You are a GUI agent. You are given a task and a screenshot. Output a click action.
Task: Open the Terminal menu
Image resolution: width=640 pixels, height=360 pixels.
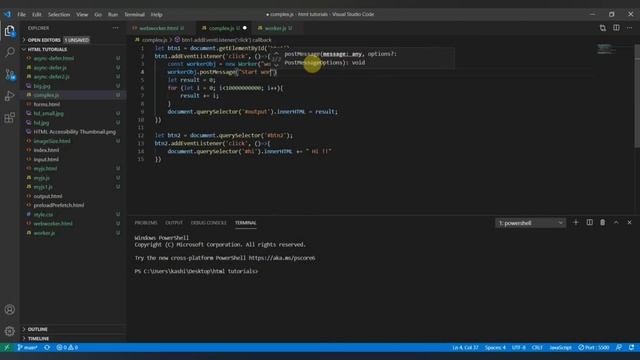point(134,14)
